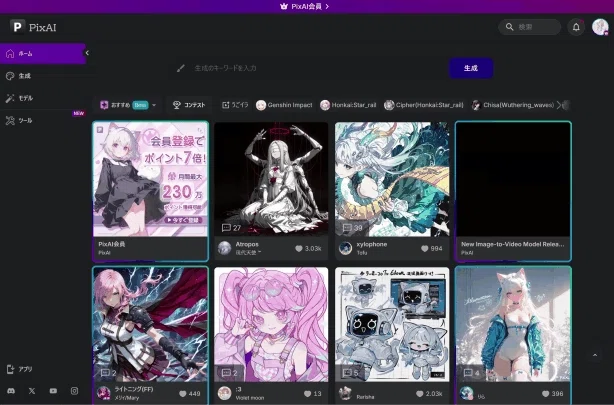Screen dimensions: 614x405
Task: Open comments icon showing 39
Action: click(347, 228)
